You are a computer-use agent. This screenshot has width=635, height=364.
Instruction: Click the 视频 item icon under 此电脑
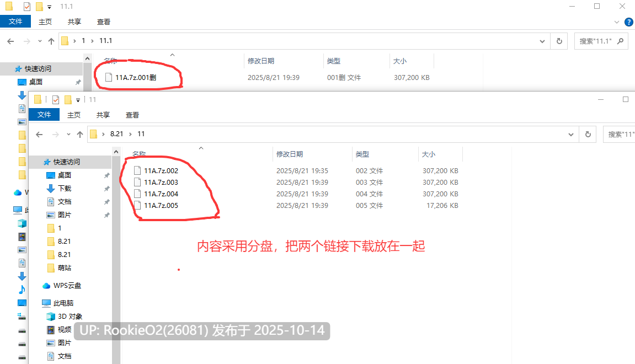click(x=51, y=330)
